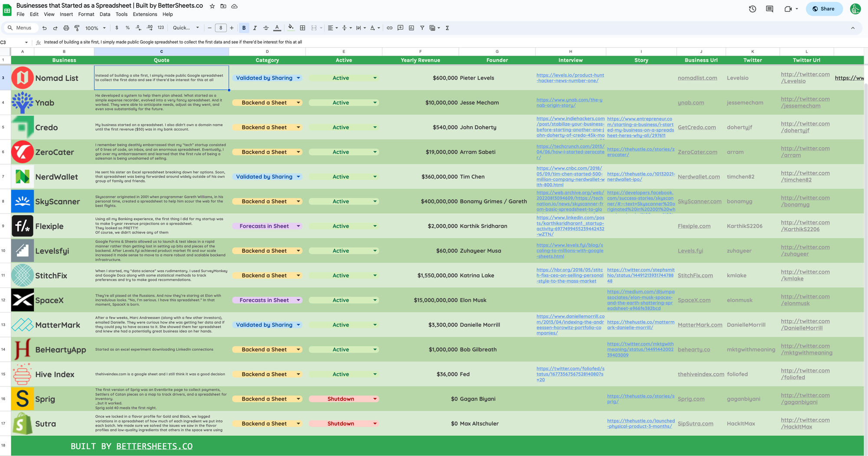The image size is (868, 456).
Task: Open version history clock icon
Action: 753,9
